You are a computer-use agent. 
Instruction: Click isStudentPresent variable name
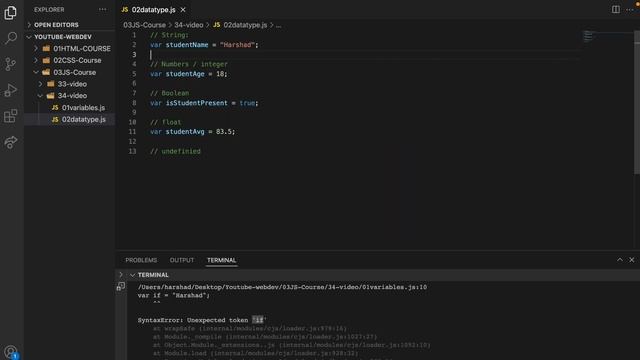pyautogui.click(x=196, y=103)
